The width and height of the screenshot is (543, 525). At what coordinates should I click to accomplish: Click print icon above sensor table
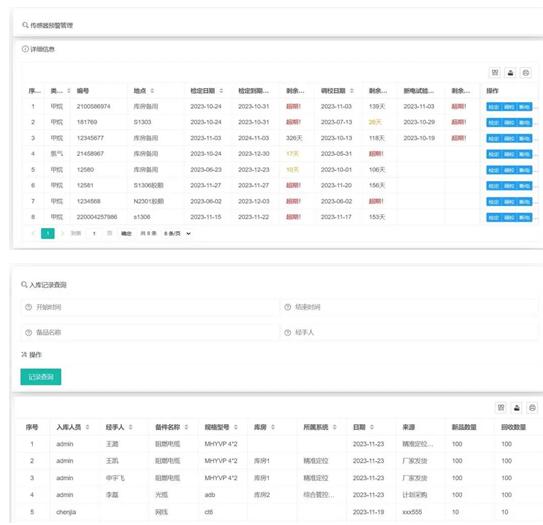click(526, 72)
